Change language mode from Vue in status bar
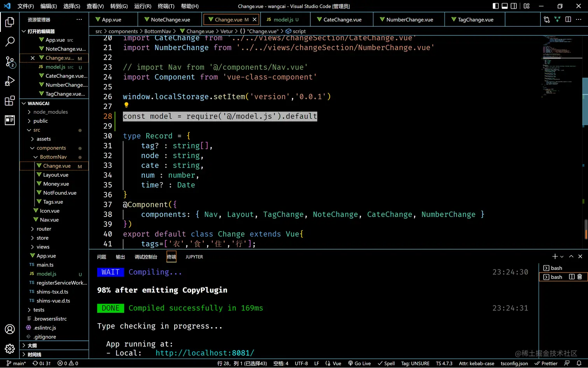The width and height of the screenshot is (588, 368). (x=333, y=363)
